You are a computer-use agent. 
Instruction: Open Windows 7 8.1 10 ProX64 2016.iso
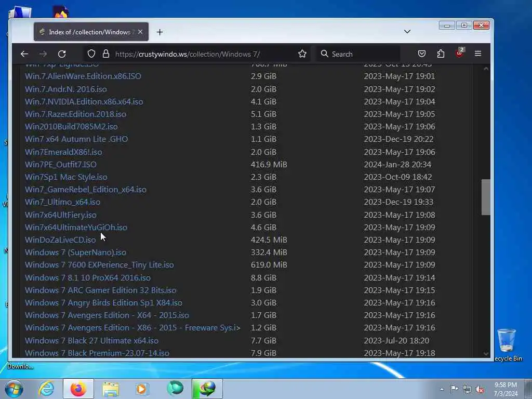87,277
